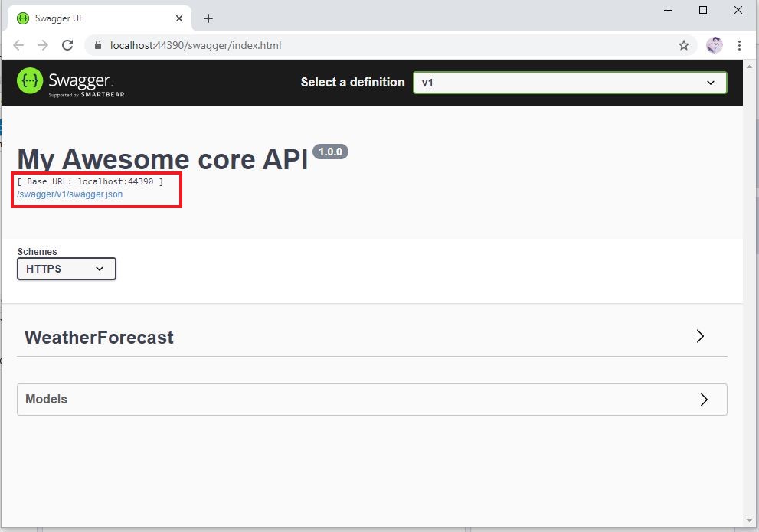Viewport: 759px width, 532px height.
Task: Open the definition selector showing v1
Action: [569, 82]
